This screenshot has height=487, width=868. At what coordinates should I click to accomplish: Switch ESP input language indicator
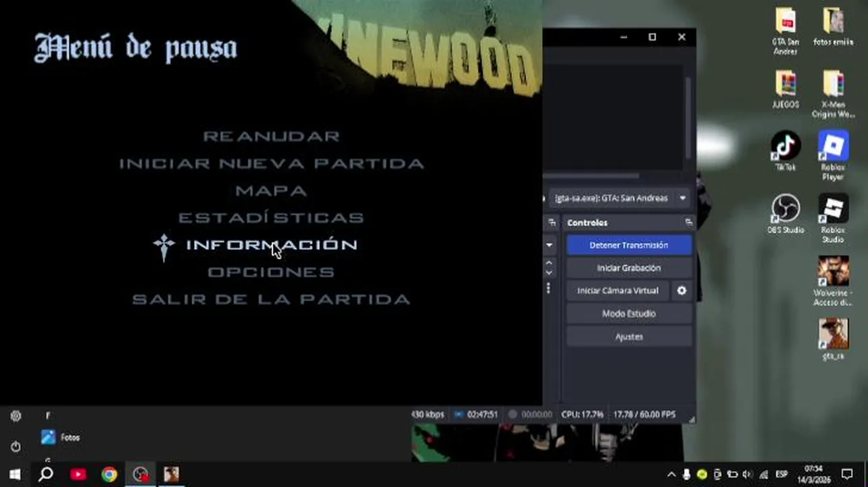pos(781,474)
